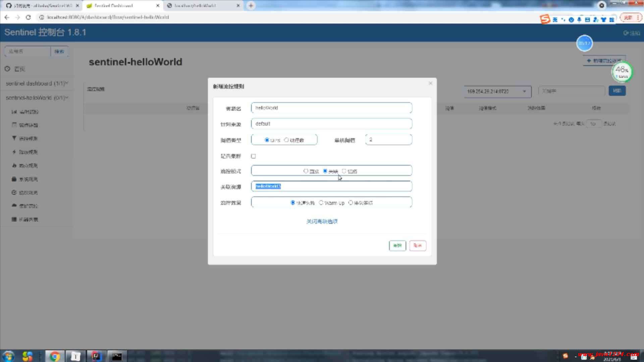644x362 pixels.
Task: Click the Sogou input method S logo
Action: coord(545,19)
